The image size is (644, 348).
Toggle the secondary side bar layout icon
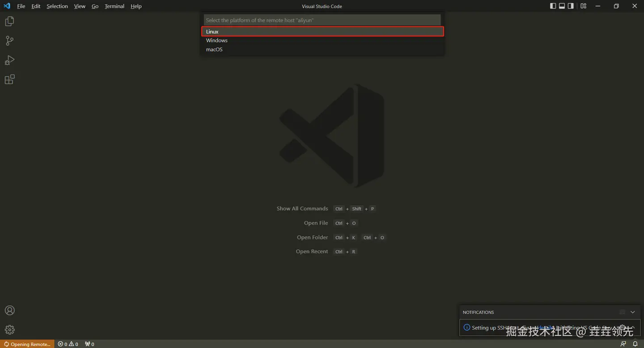571,6
